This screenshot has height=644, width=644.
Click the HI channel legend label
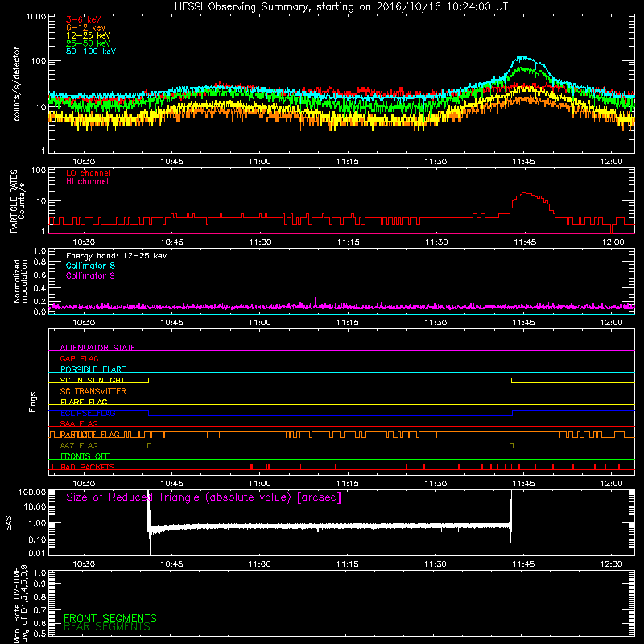[x=87, y=182]
